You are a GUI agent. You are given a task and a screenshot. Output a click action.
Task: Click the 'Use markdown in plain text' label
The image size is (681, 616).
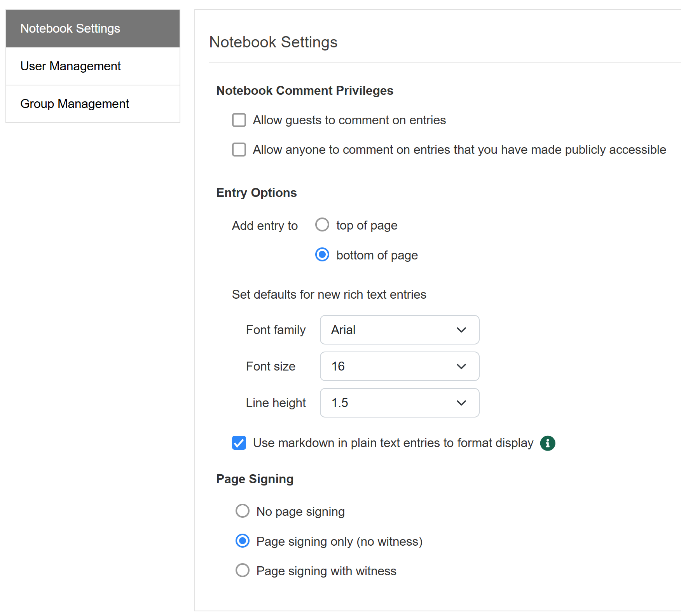tap(393, 443)
